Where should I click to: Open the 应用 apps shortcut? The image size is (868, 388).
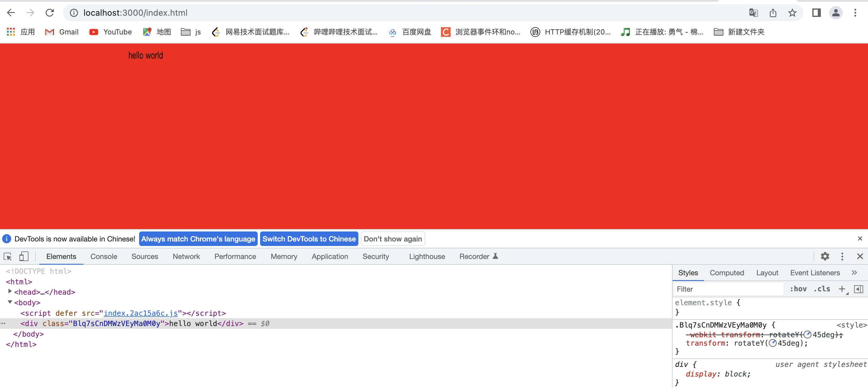[21, 32]
